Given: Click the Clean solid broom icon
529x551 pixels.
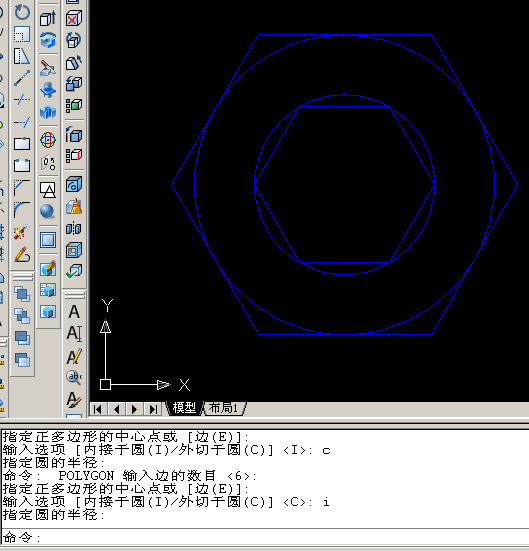Looking at the screenshot, I should pyautogui.click(x=73, y=207).
